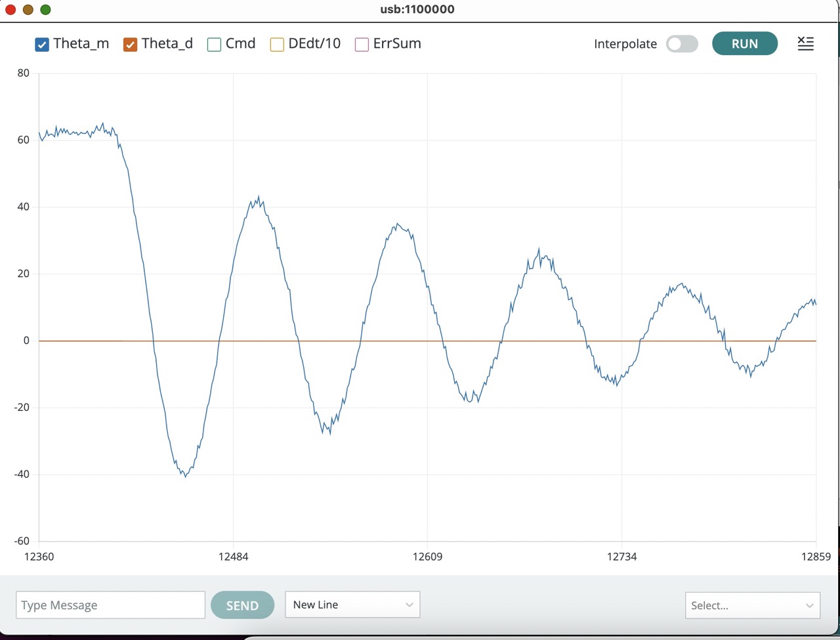Hide the Theta_d series
840x640 pixels.
tap(130, 45)
